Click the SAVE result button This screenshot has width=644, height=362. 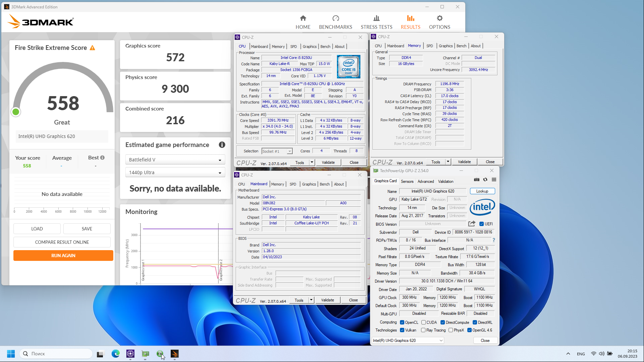pos(87,229)
